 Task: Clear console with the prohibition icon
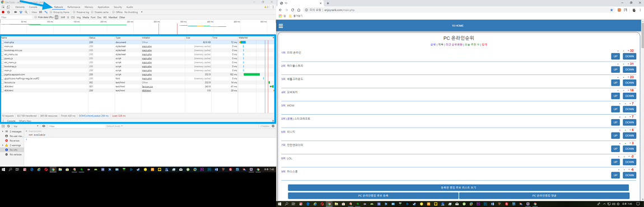coord(8,126)
